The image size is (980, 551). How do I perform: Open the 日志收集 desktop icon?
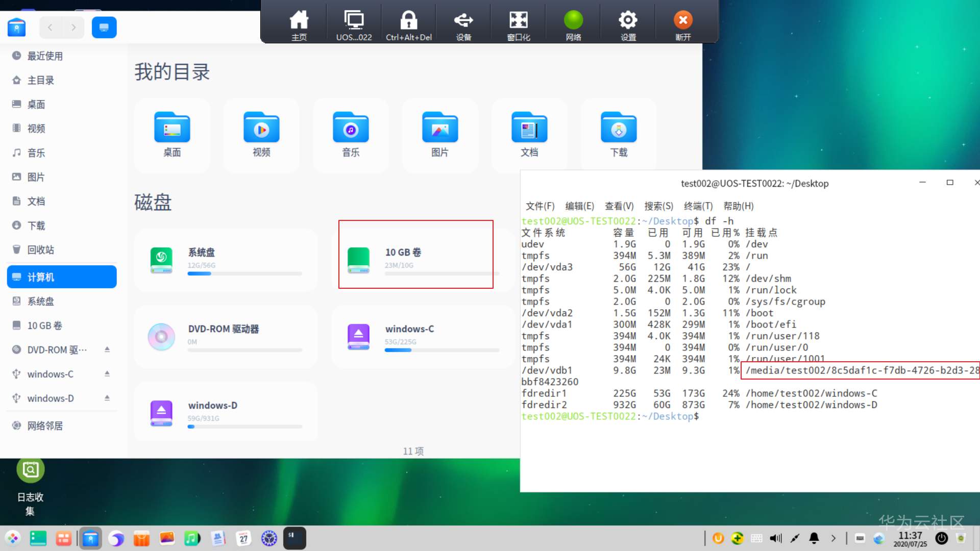coord(31,470)
